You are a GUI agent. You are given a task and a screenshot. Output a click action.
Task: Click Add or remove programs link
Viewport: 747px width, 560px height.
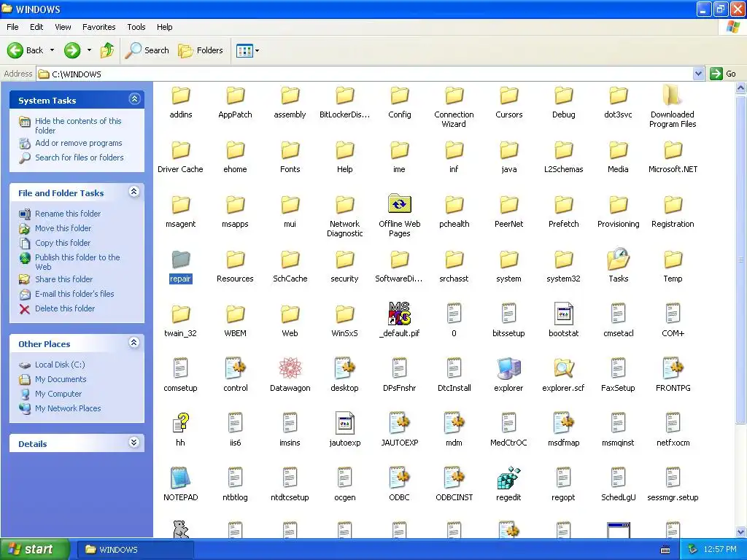79,143
